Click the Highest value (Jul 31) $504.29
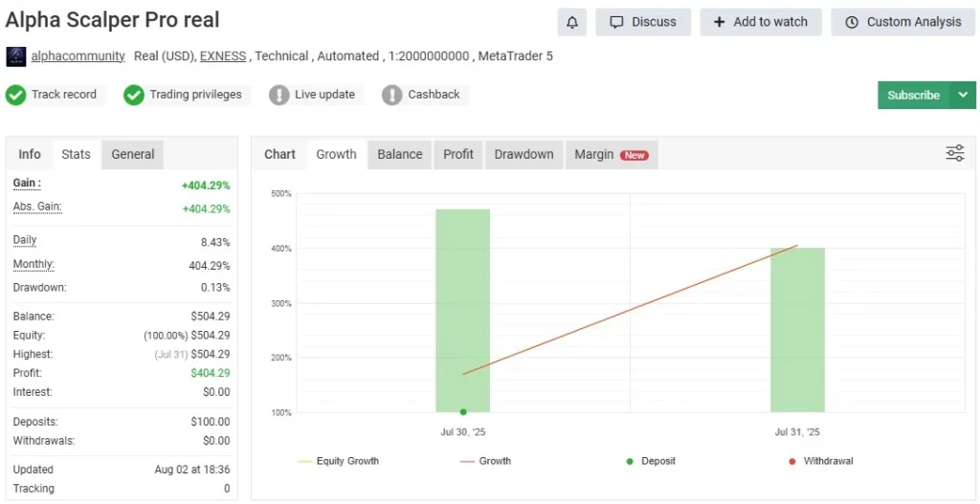Image resolution: width=980 pixels, height=504 pixels. 191,354
